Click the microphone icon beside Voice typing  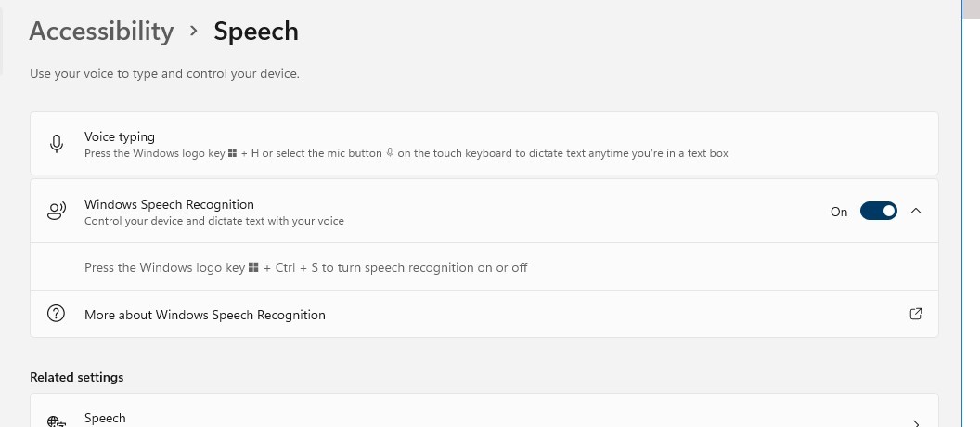(x=57, y=144)
